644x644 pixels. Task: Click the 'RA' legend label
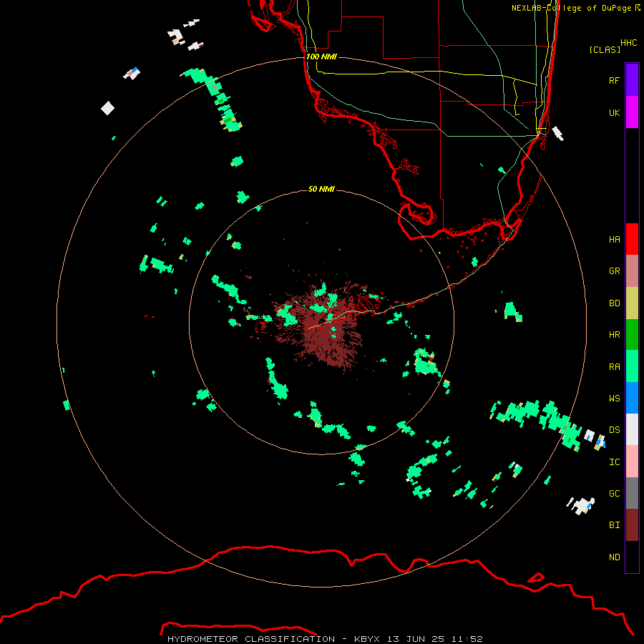coord(614,366)
